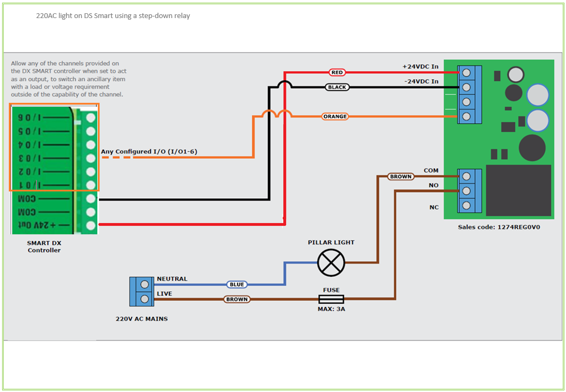
Task: Click the FUSE label
Action: pos(331,290)
